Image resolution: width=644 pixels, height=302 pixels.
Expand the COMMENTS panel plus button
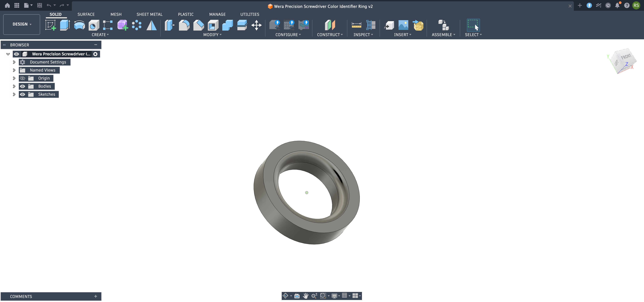96,296
